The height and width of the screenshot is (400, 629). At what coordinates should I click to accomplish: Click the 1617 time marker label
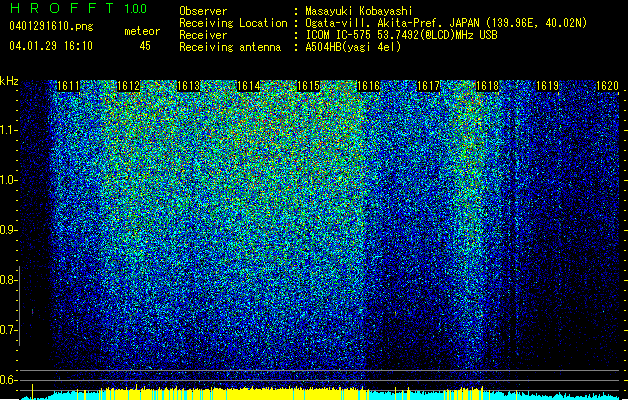(428, 86)
